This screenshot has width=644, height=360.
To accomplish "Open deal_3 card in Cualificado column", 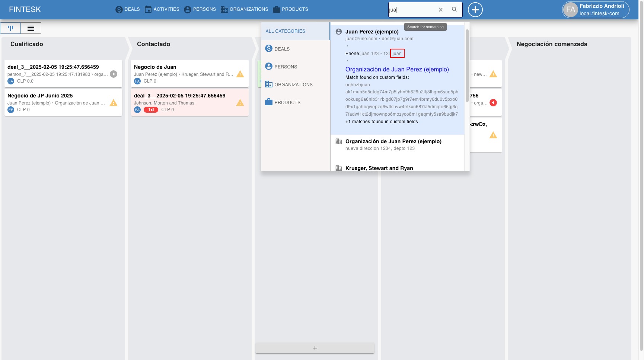I will (63, 74).
